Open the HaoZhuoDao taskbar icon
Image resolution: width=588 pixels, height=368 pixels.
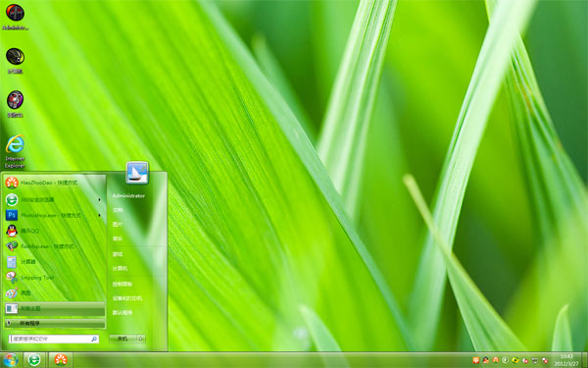(x=61, y=360)
